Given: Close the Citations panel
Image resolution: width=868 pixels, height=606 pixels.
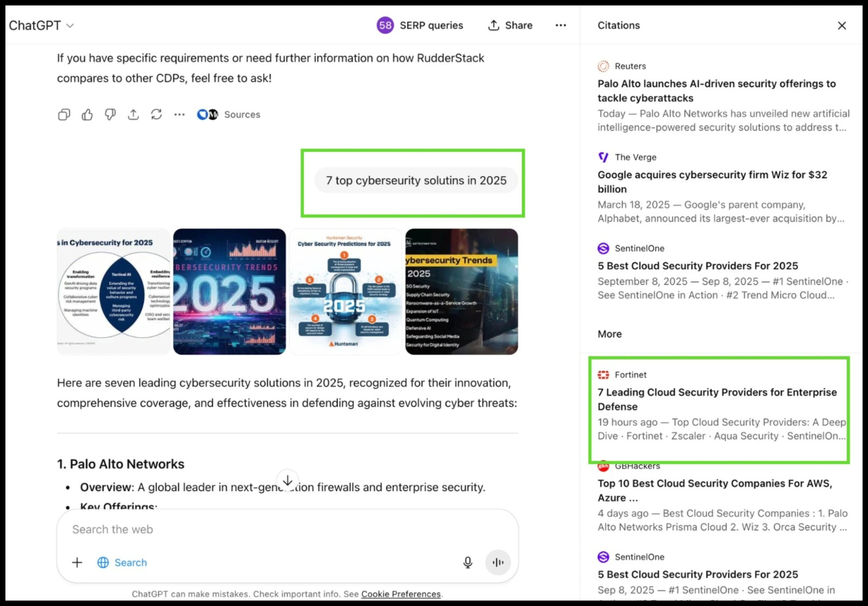Looking at the screenshot, I should [842, 26].
